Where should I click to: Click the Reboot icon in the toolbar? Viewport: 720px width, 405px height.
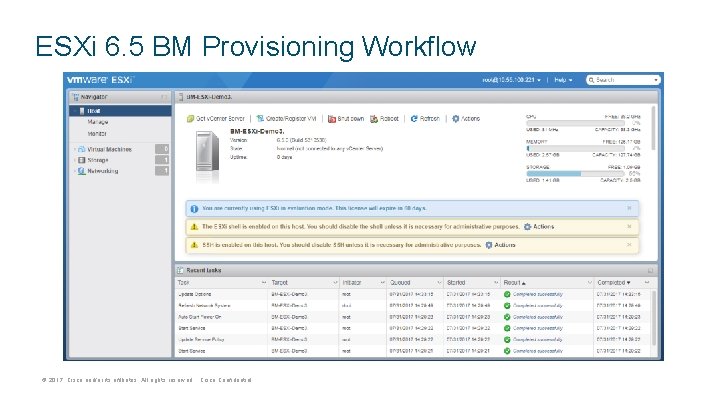coord(374,118)
